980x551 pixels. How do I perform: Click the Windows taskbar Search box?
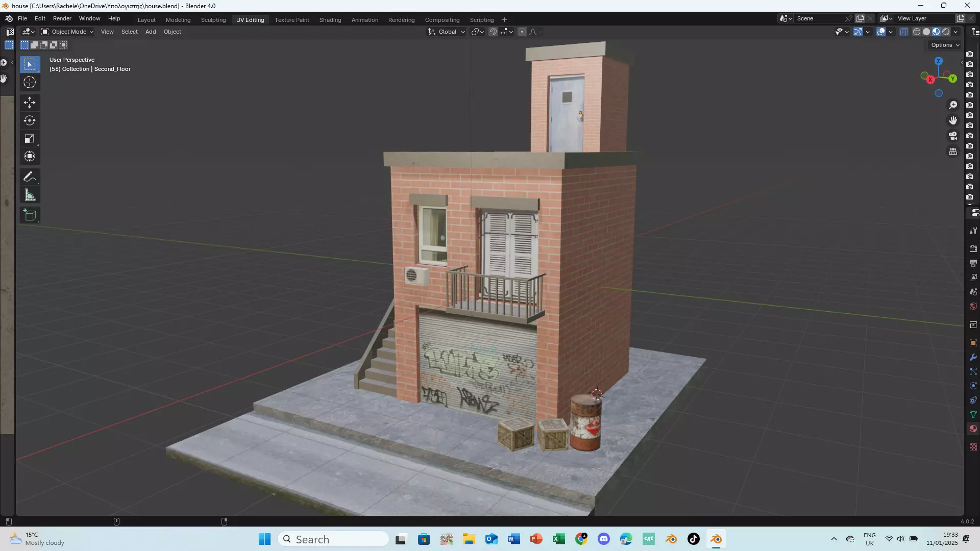coord(333,539)
